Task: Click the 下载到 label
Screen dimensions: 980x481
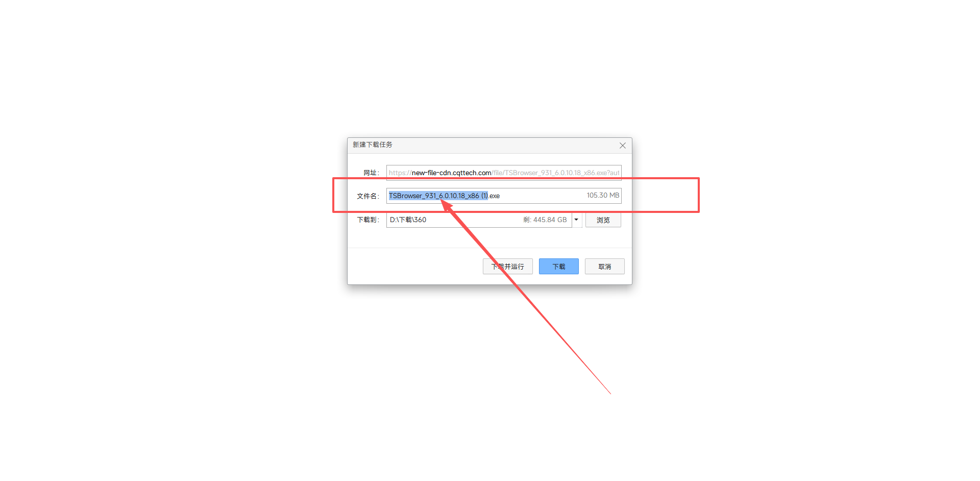Action: tap(367, 220)
